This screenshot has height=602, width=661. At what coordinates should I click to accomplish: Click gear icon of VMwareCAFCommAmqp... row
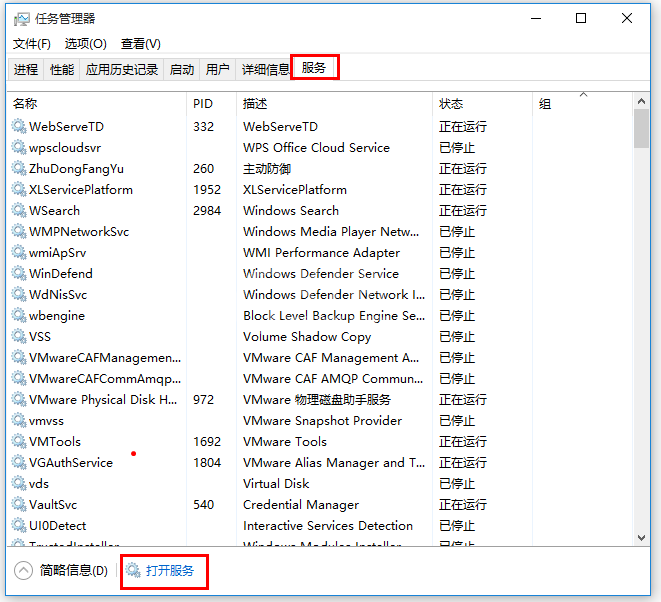19,378
